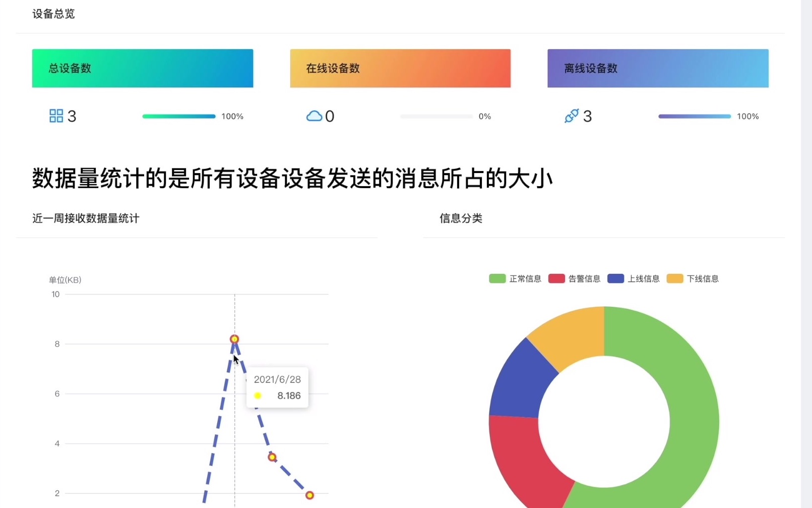Click the 0% online percentage label
Image resolution: width=812 pixels, height=508 pixels.
(485, 117)
